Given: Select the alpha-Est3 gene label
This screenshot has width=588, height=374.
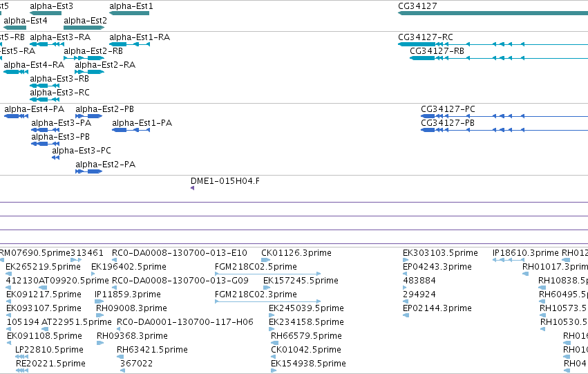Looking at the screenshot, I should tap(51, 6).
